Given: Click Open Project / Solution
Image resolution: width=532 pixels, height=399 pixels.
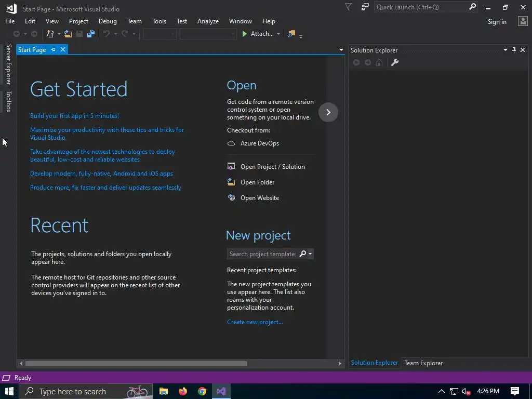Looking at the screenshot, I should click(x=267, y=167).
